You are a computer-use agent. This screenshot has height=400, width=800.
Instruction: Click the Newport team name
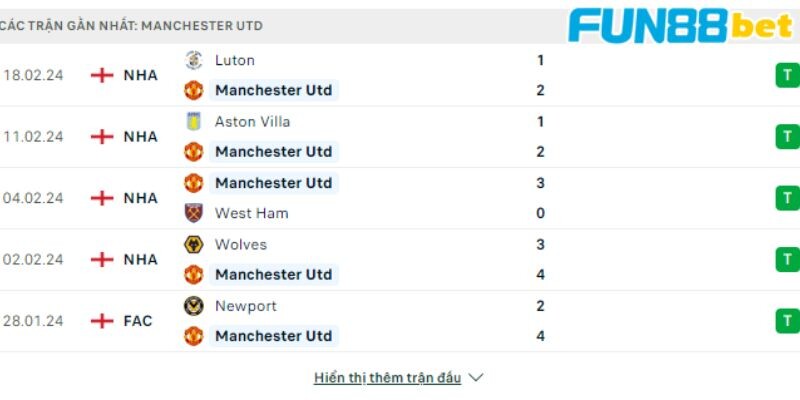click(x=245, y=306)
